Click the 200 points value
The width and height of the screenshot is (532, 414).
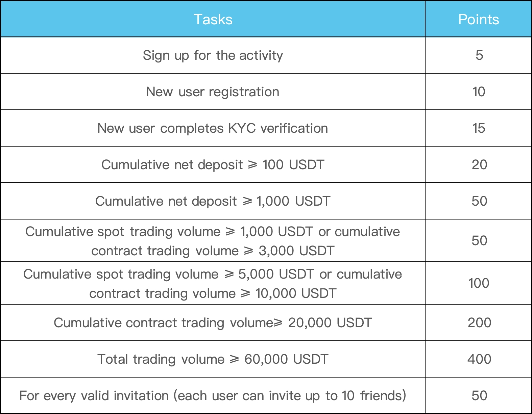click(x=479, y=323)
